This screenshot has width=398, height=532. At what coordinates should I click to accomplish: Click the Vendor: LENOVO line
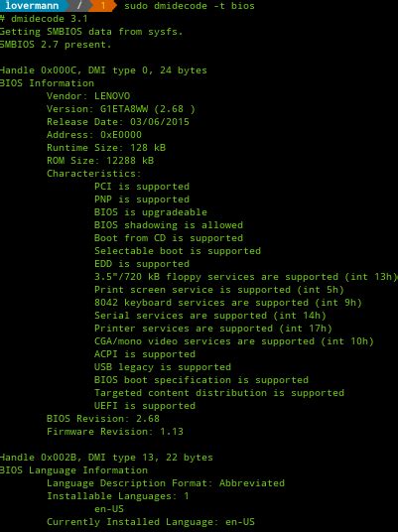click(88, 96)
